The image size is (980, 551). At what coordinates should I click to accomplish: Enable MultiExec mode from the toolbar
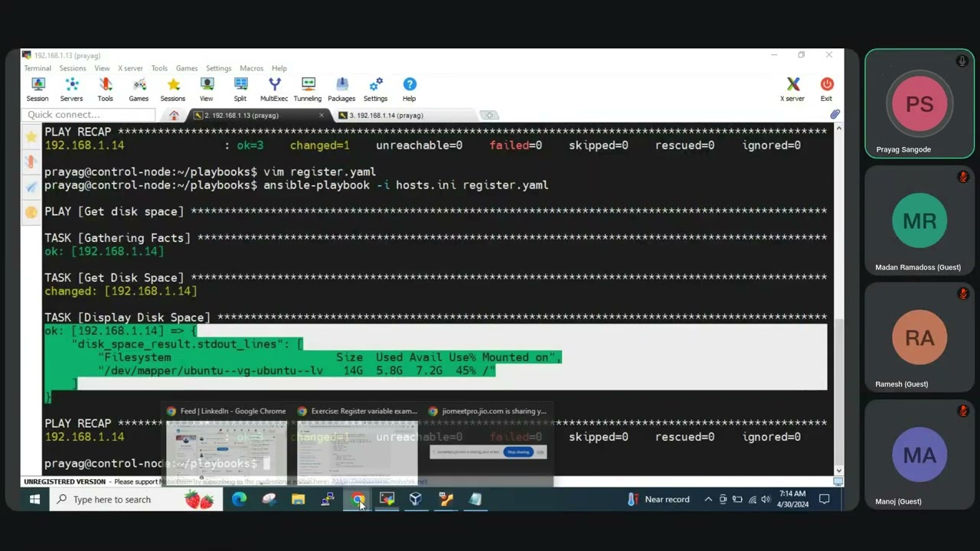tap(274, 89)
